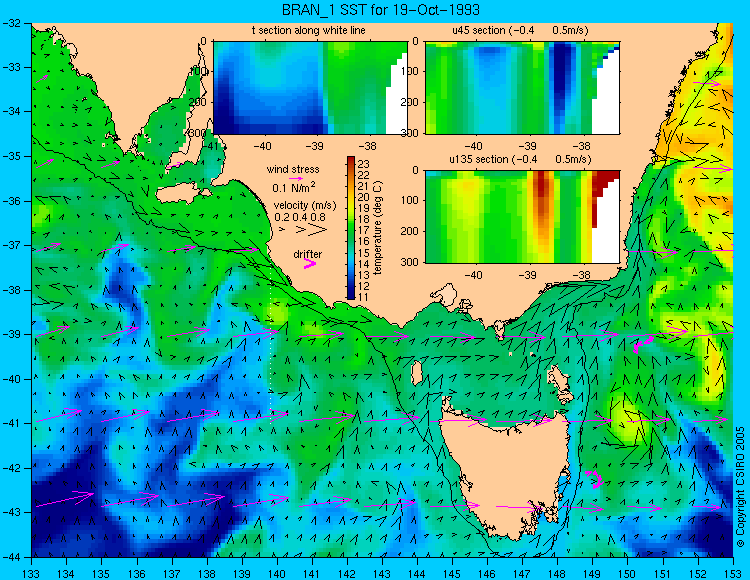
Task: Click the title "BRAN_1 SST for 19-Oct-1993"
Action: click(x=380, y=10)
